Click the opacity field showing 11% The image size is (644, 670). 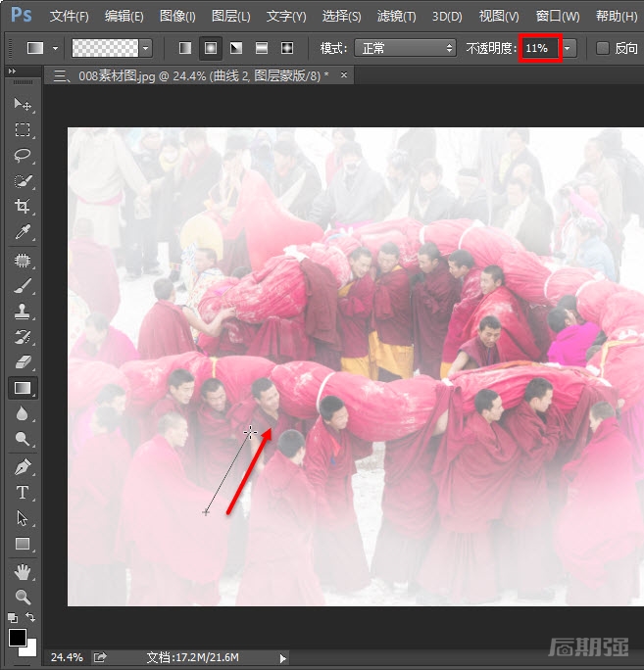pyautogui.click(x=540, y=48)
